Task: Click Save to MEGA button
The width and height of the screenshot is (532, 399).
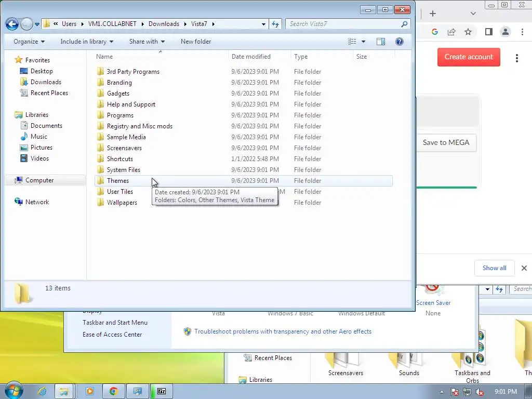Action: tap(446, 142)
